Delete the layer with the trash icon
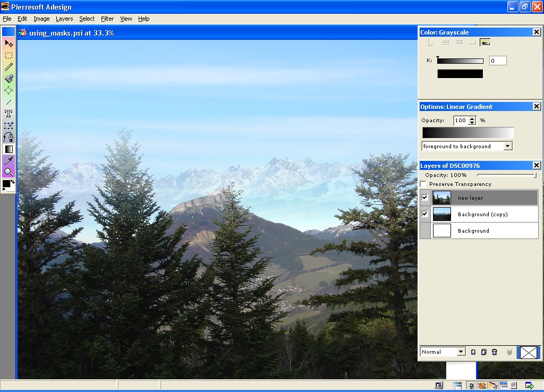The image size is (544, 392). (x=495, y=352)
